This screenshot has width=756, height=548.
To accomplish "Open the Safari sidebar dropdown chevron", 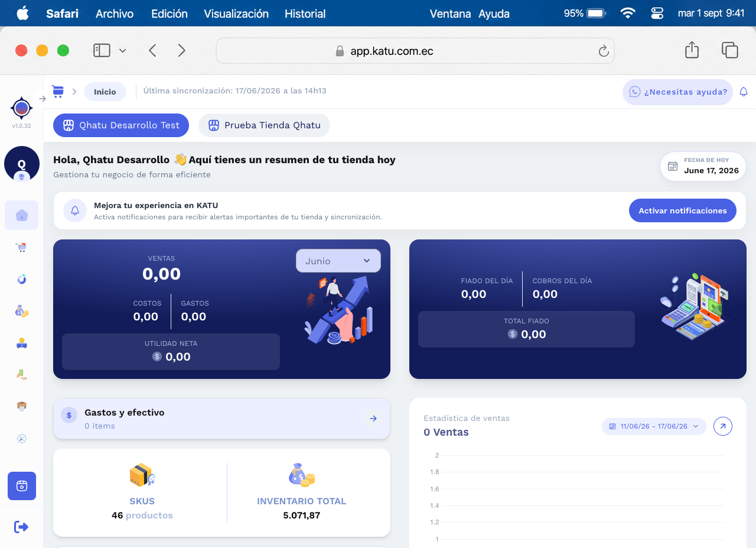I will point(122,51).
